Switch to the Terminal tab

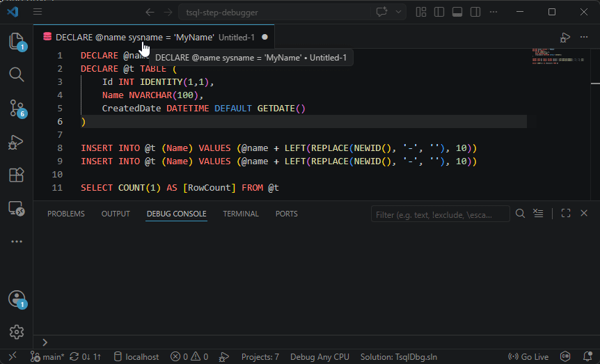tap(241, 214)
